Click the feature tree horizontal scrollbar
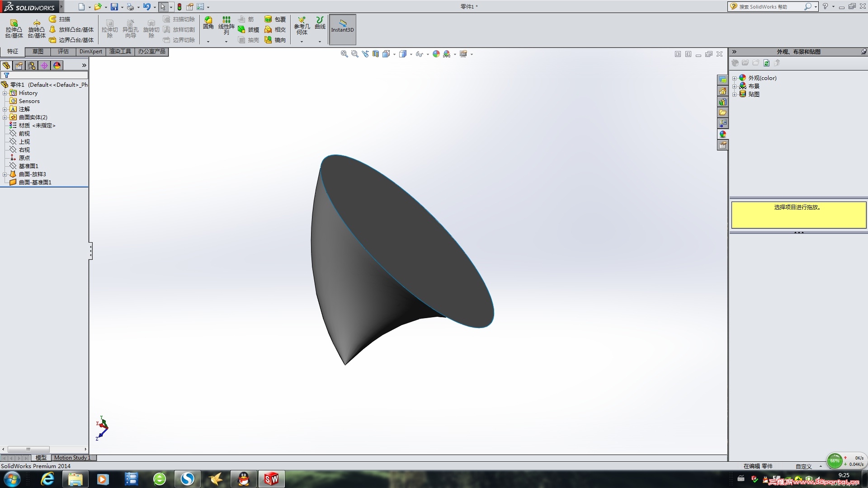Image resolution: width=868 pixels, height=488 pixels. [28, 449]
